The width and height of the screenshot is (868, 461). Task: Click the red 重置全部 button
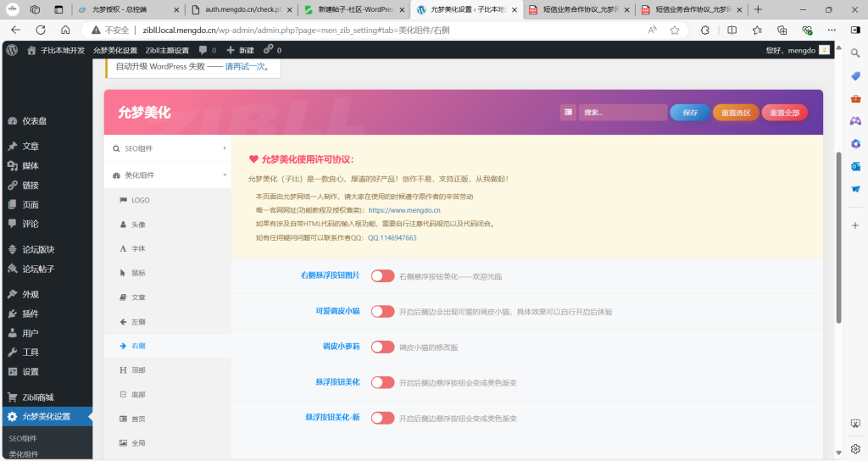(784, 113)
